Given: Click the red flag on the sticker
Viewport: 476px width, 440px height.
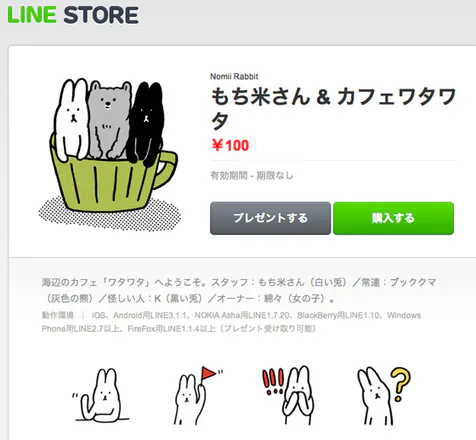Looking at the screenshot, I should tap(208, 373).
